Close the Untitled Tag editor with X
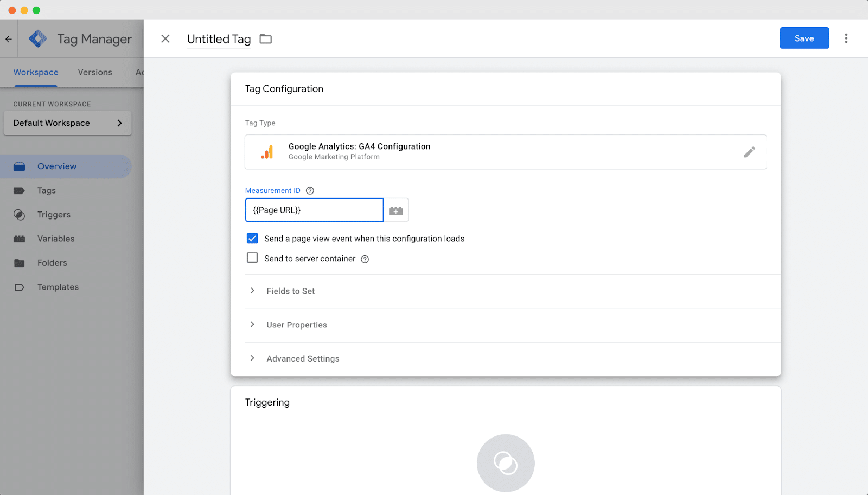868x495 pixels. tap(165, 38)
